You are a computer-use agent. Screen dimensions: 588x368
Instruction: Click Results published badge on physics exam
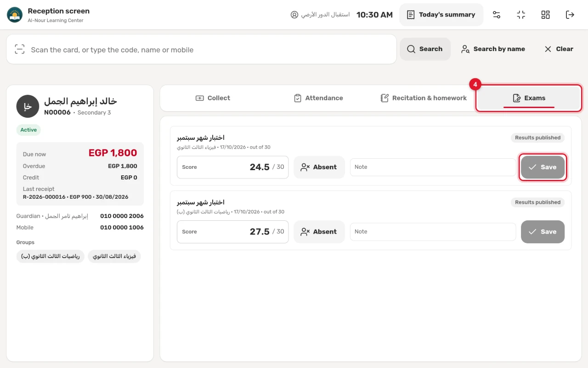point(537,138)
